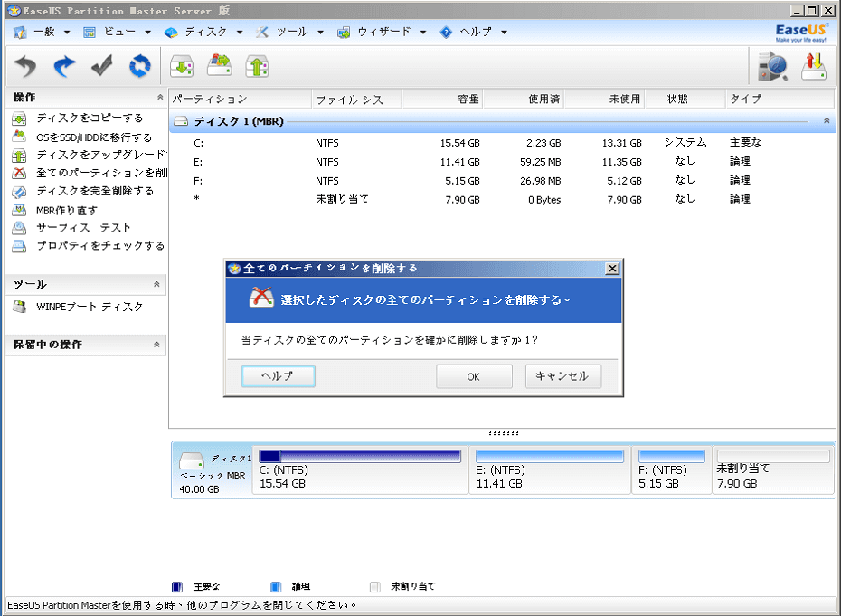The height and width of the screenshot is (616, 841).
Task: Collapse the ディスク 1 (MBR) group
Action: click(827, 121)
